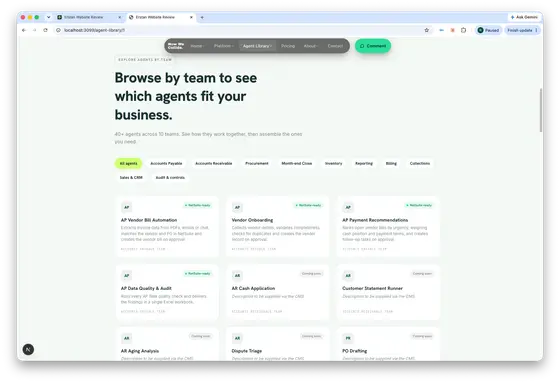Click Coming soon tag on Customer Statement Runner
The width and height of the screenshot is (560, 383).
(422, 274)
